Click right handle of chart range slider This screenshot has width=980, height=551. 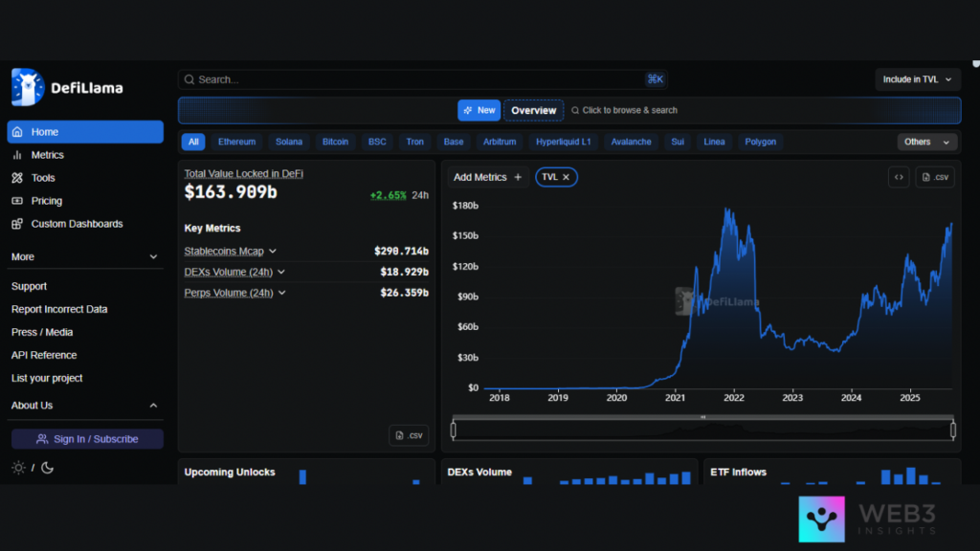[x=953, y=430]
